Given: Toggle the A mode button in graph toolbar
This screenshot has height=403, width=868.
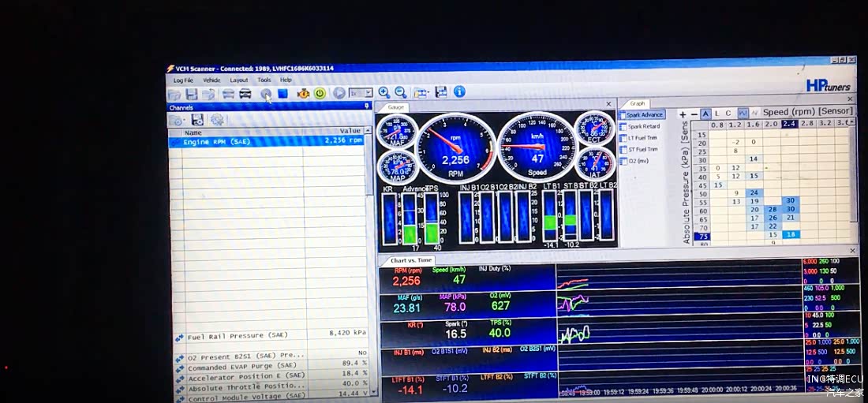Looking at the screenshot, I should [705, 114].
